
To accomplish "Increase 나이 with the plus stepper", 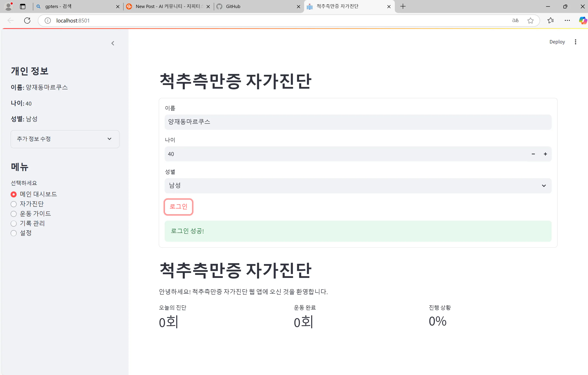I will point(545,154).
